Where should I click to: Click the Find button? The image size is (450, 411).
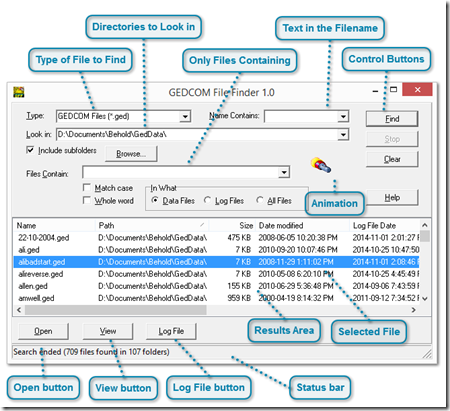(x=392, y=119)
